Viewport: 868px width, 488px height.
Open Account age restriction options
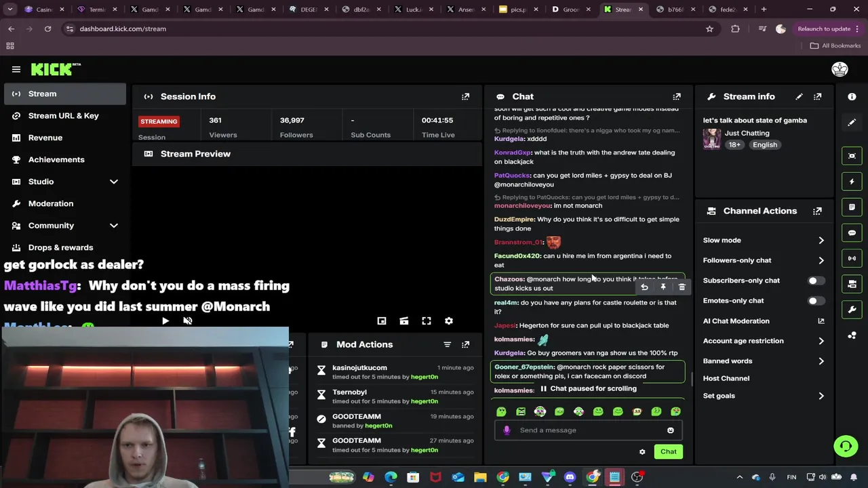(764, 341)
